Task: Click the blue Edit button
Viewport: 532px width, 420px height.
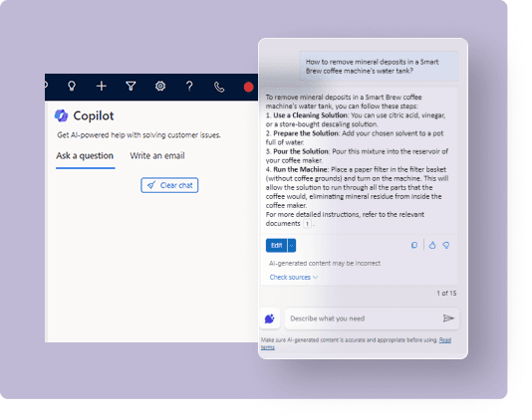Action: (277, 246)
